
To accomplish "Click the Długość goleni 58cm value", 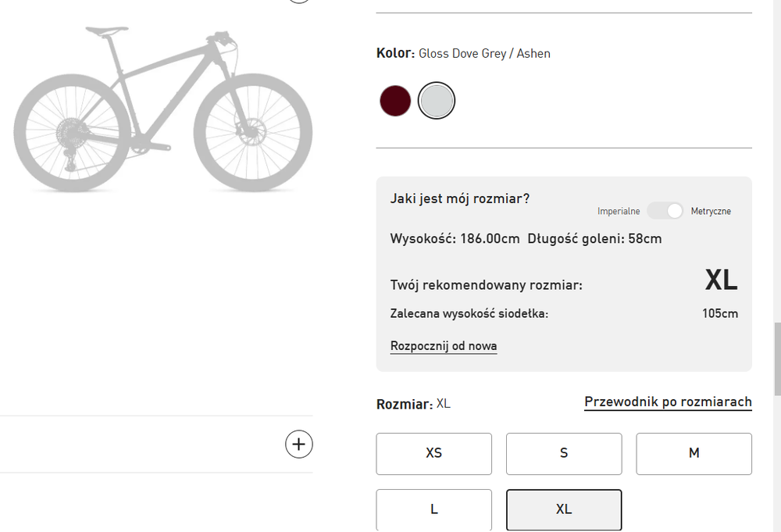I will (x=594, y=239).
